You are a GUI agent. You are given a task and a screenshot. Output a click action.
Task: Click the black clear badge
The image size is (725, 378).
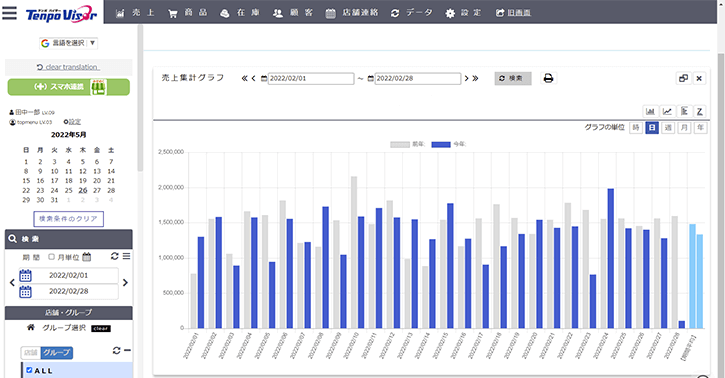tap(101, 329)
